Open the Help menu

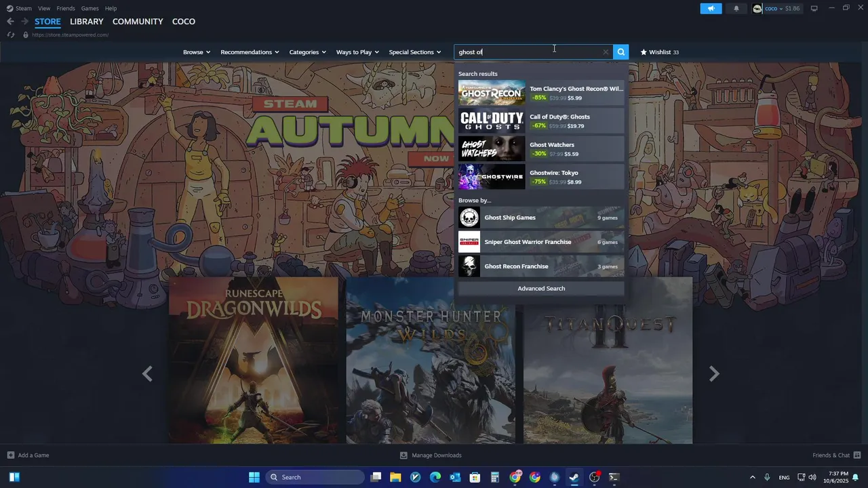pos(111,8)
